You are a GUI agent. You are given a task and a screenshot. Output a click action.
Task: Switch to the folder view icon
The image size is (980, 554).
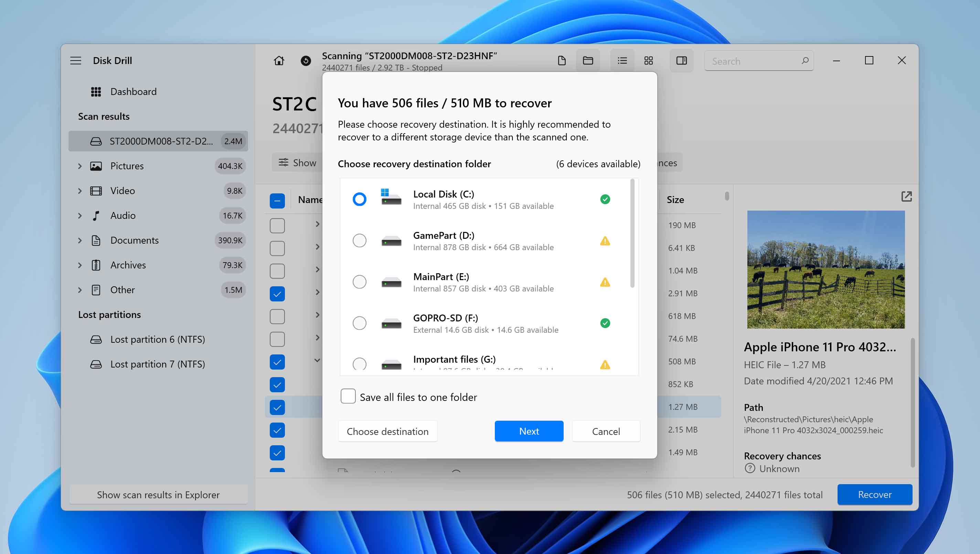click(588, 61)
